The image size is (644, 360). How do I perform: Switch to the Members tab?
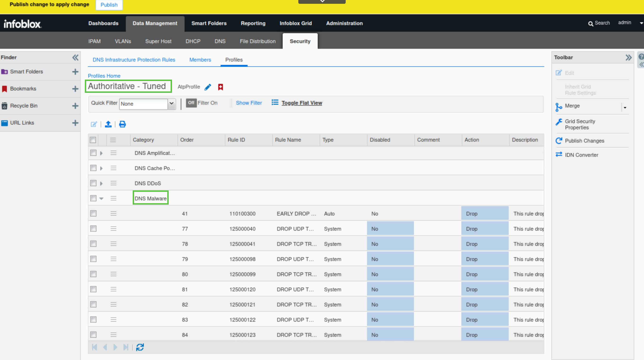point(200,60)
